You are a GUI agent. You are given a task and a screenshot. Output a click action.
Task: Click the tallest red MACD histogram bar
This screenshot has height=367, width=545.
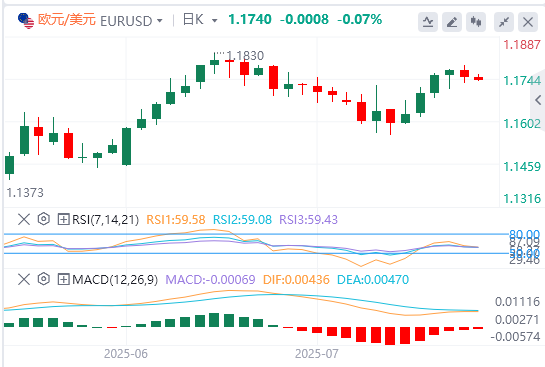(x=390, y=336)
